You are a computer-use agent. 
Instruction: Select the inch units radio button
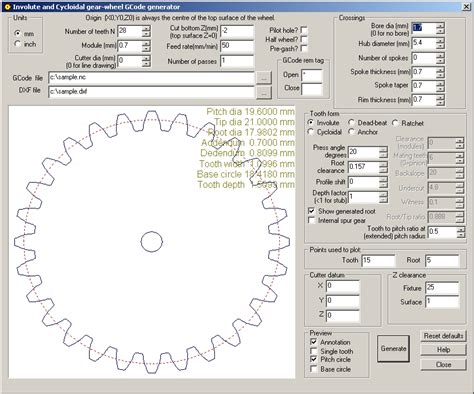click(18, 44)
